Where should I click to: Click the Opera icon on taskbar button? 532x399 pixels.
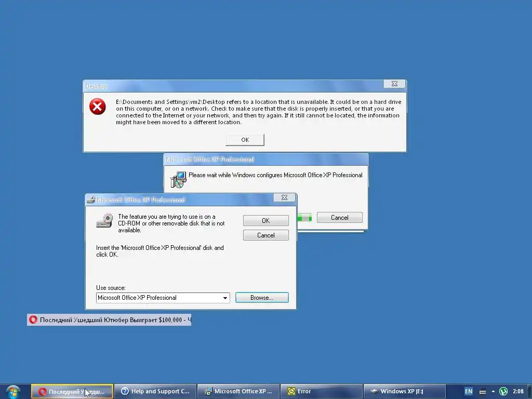[42, 391]
